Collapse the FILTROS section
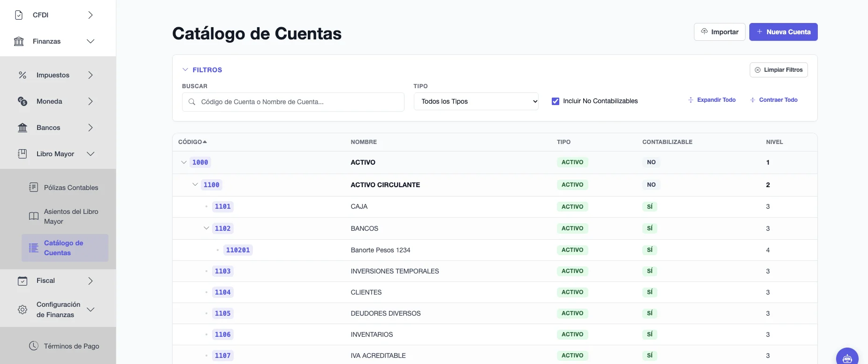The height and width of the screenshot is (364, 868). pyautogui.click(x=202, y=70)
